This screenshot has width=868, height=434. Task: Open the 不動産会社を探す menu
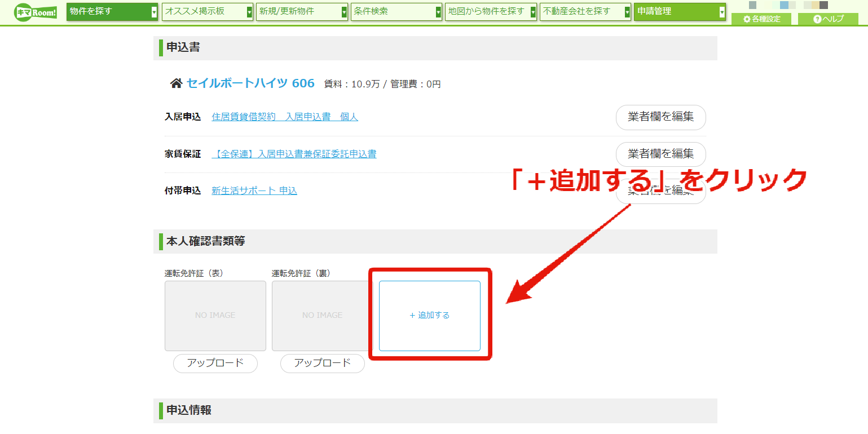(585, 11)
